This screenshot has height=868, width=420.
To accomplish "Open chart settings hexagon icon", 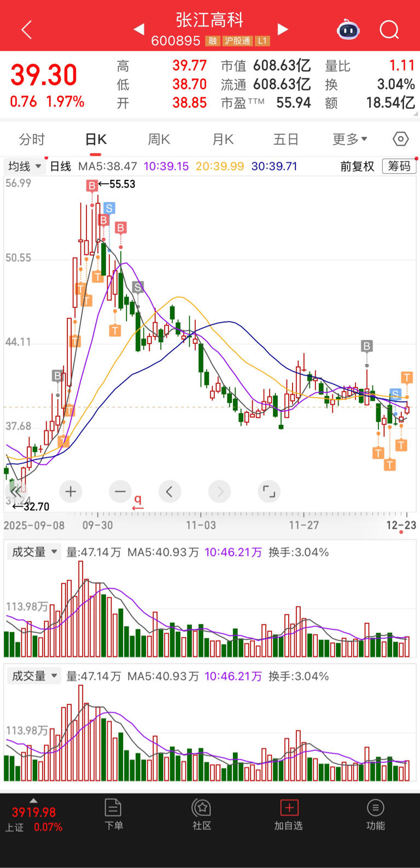I will 401,139.
